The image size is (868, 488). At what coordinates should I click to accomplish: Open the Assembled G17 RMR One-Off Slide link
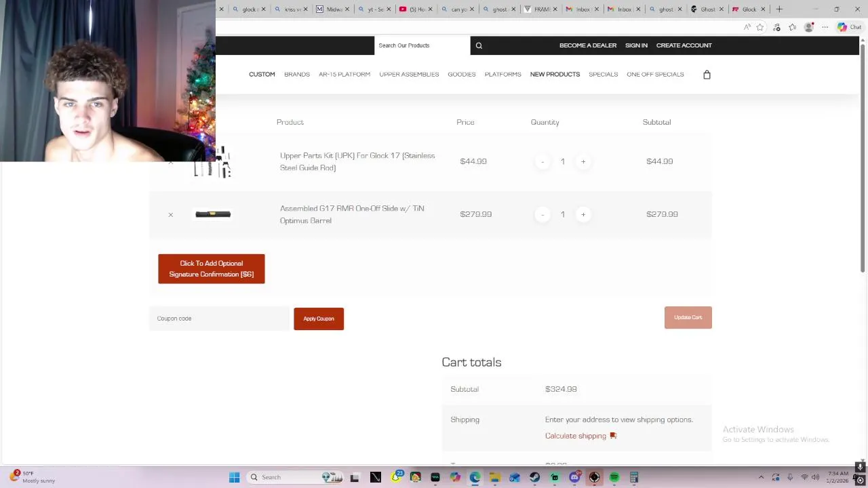[x=352, y=214]
